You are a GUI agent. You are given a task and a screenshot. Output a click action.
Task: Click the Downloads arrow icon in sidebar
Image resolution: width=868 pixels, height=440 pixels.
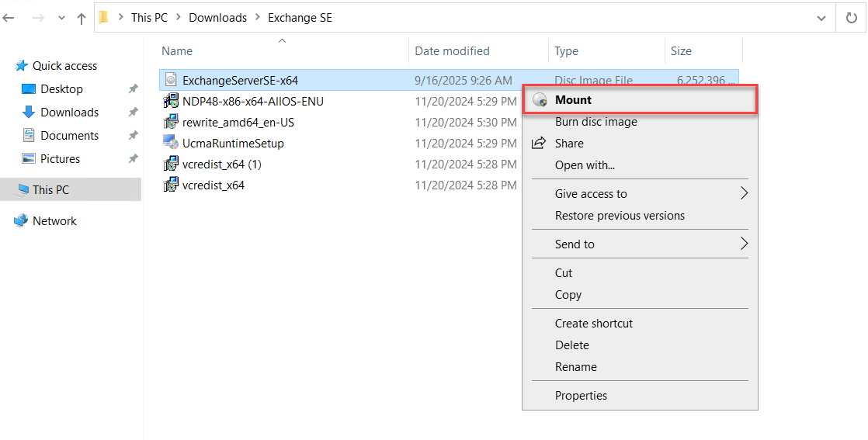(x=28, y=113)
